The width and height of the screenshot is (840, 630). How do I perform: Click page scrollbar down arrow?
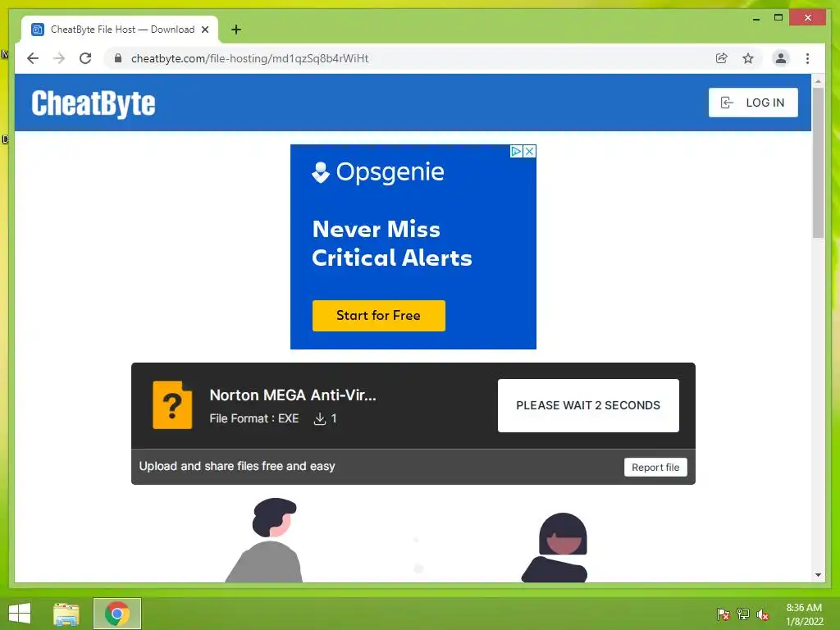coord(818,575)
